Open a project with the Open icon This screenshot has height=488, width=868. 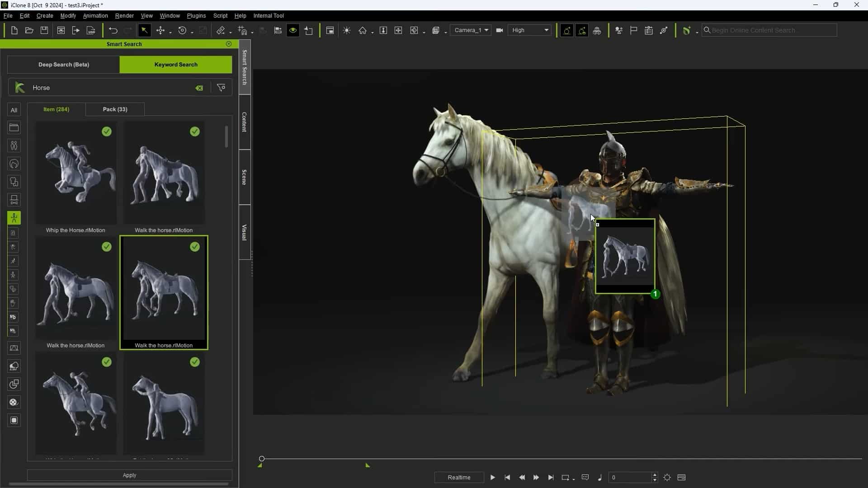(29, 30)
